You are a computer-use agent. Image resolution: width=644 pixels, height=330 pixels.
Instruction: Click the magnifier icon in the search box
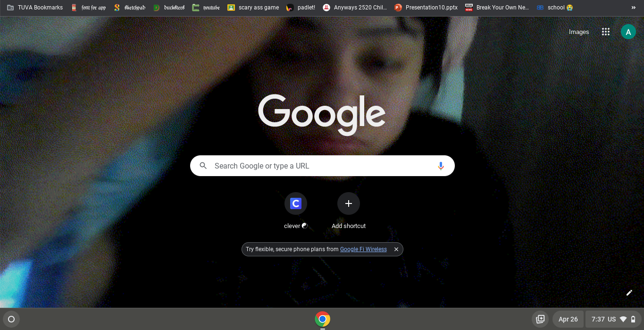(x=203, y=166)
